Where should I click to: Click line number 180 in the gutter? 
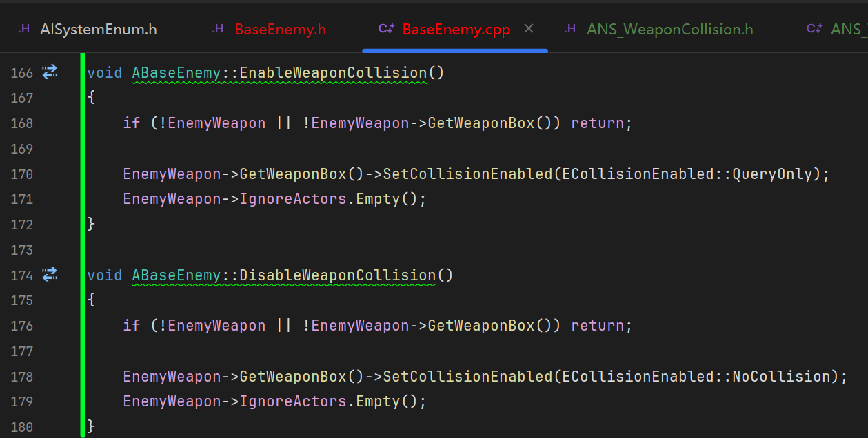(x=22, y=427)
